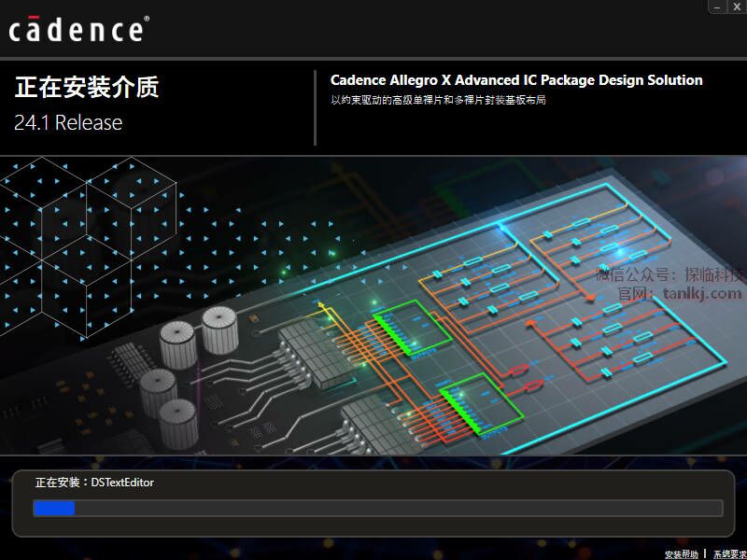Click the installation progress bar
Screen dimensions: 747x560
[378, 508]
